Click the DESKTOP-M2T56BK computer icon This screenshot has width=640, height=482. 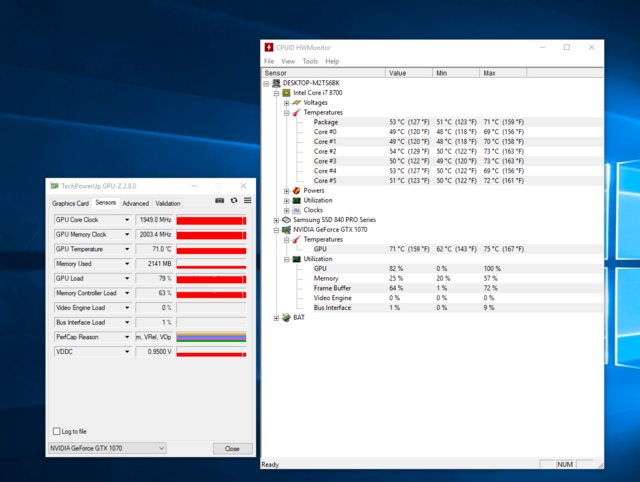(x=276, y=83)
